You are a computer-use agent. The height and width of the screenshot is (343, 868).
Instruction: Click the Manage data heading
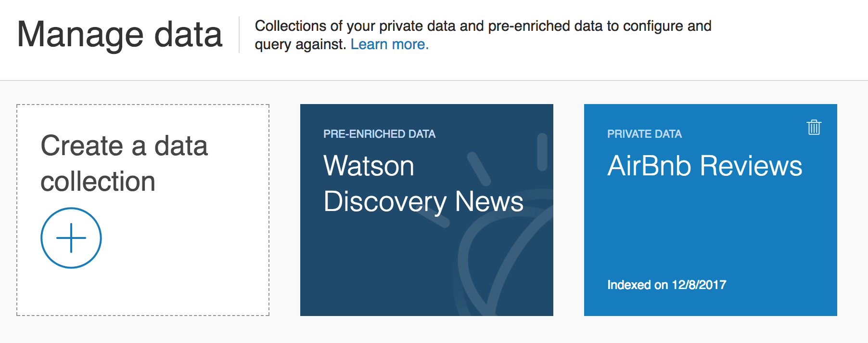120,35
